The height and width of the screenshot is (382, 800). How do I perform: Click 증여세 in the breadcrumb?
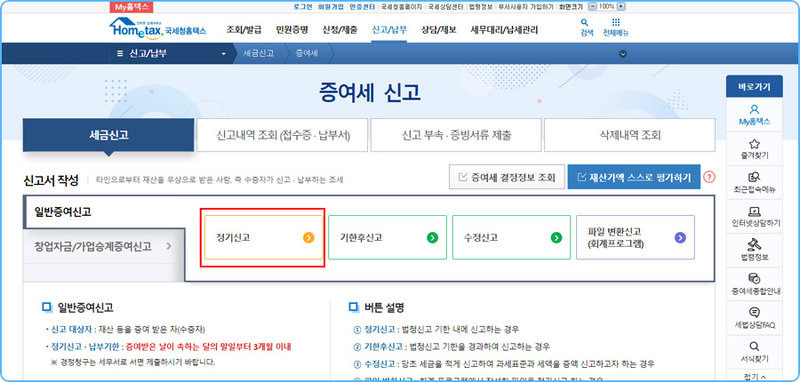click(307, 54)
